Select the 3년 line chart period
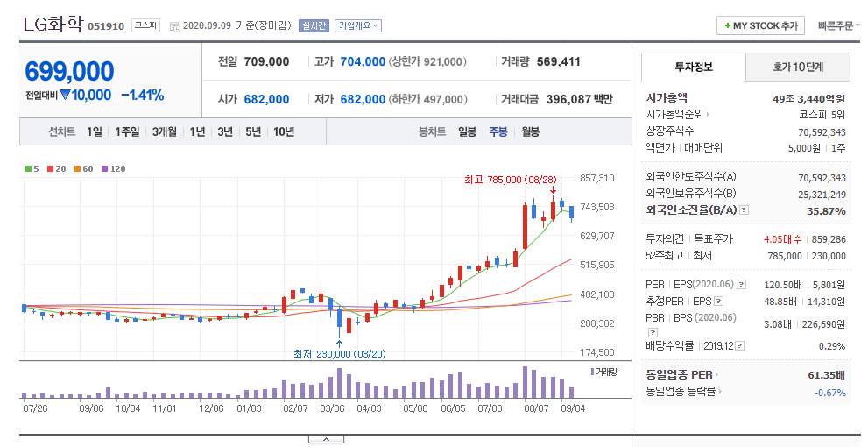868x447 pixels. tap(225, 131)
